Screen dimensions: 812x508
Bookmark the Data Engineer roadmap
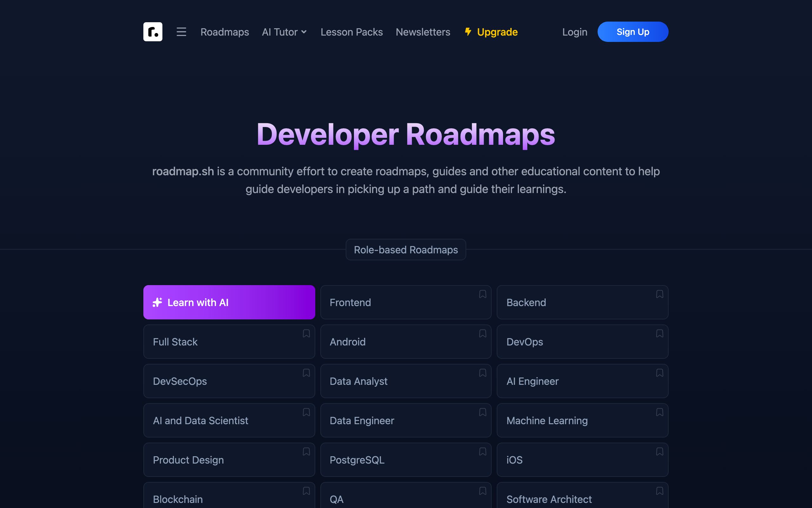tap(482, 412)
